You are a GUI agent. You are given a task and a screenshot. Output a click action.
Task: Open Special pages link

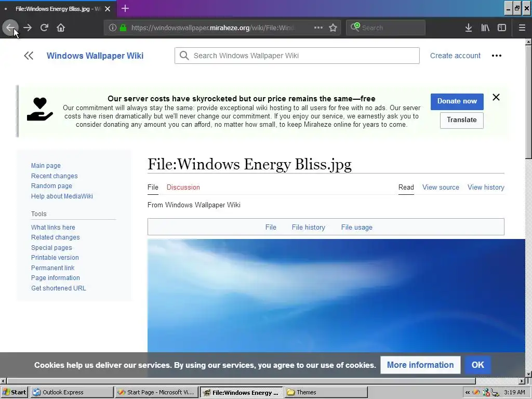[51, 247]
